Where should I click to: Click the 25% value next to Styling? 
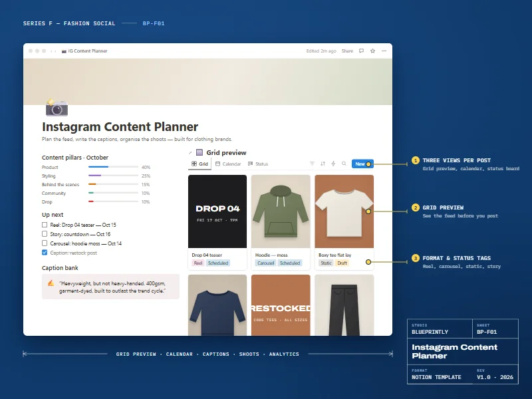click(146, 176)
